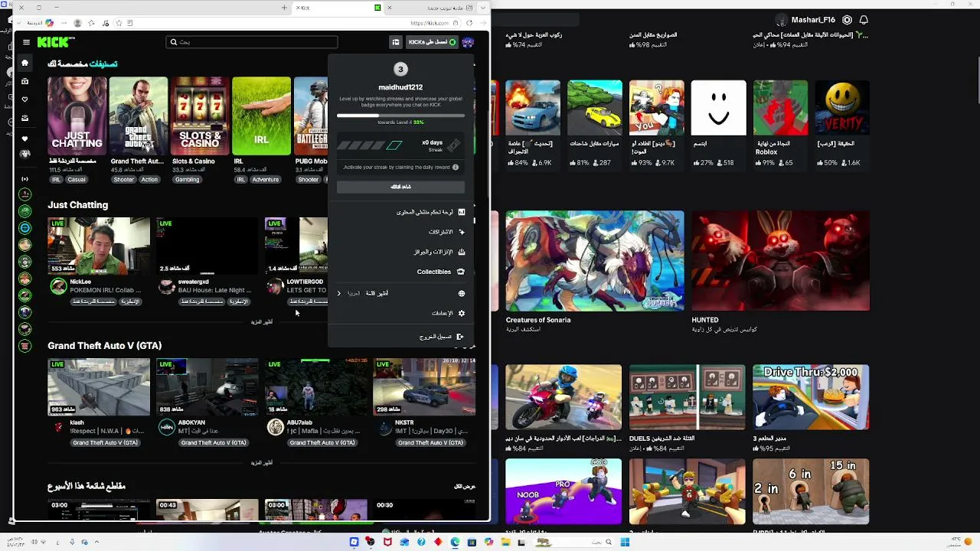The height and width of the screenshot is (551, 980).
Task: Open the VERITY game thumbnail in Roblox
Action: [x=842, y=108]
